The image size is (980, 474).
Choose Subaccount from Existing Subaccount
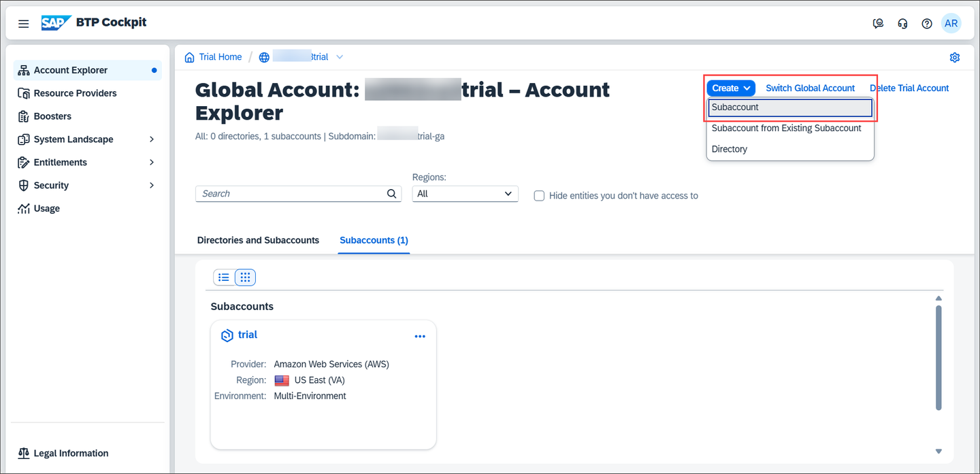pos(790,129)
